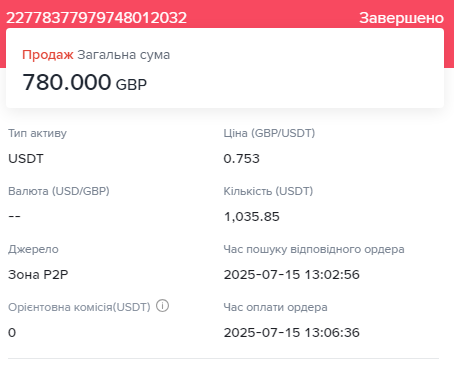Click the Завершено status label
The image size is (454, 372).
tap(401, 18)
